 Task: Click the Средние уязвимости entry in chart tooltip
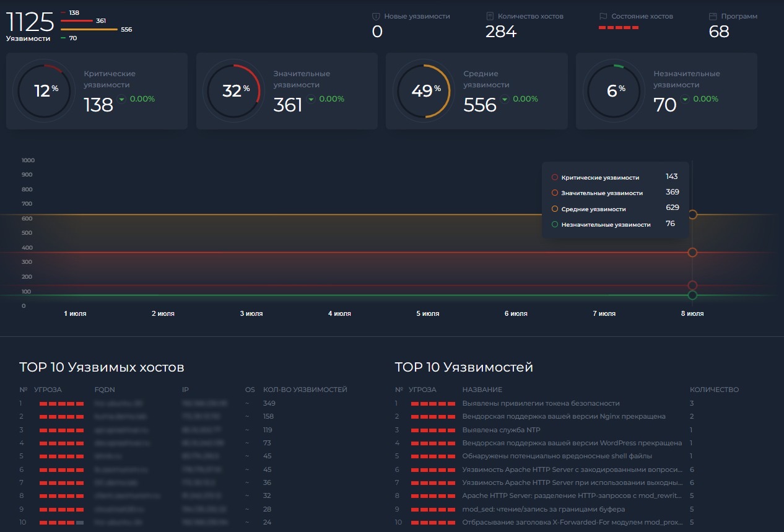click(x=593, y=209)
